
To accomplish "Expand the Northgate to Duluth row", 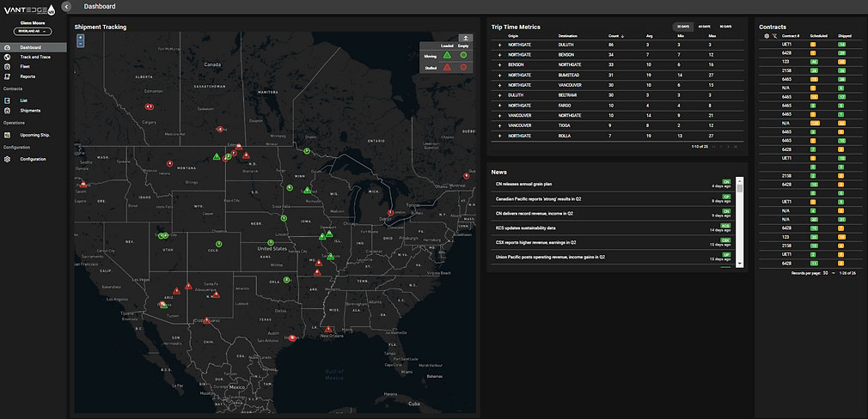I will (498, 43).
